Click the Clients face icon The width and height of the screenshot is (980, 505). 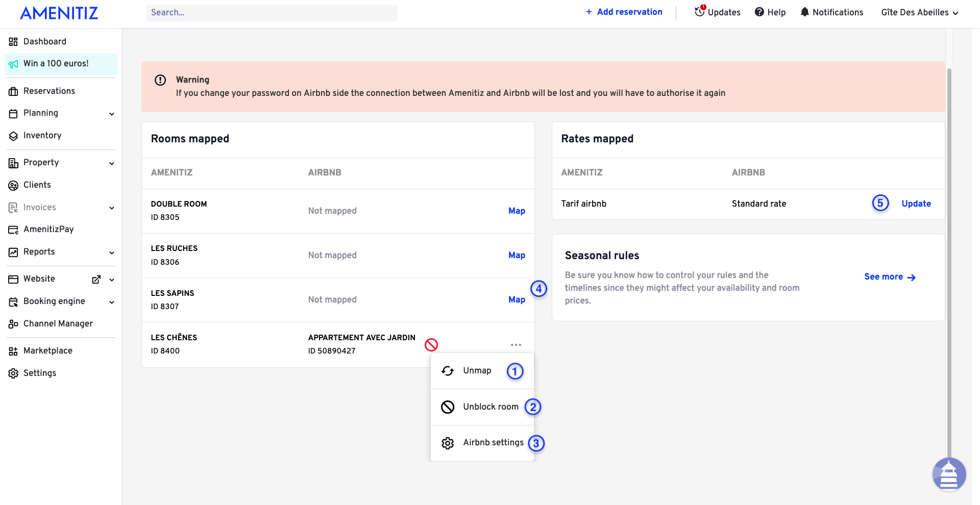(x=13, y=185)
